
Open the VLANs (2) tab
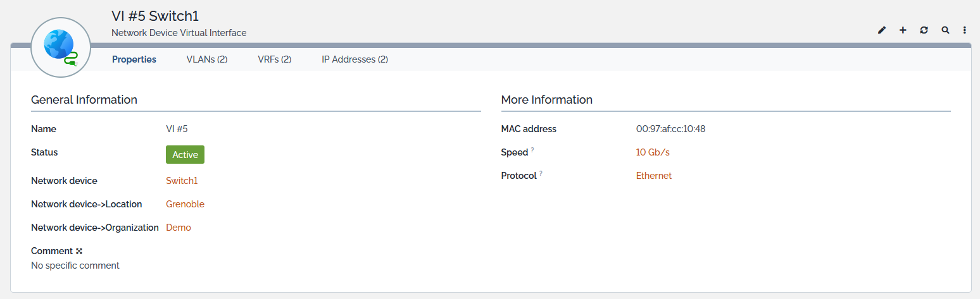(x=207, y=59)
